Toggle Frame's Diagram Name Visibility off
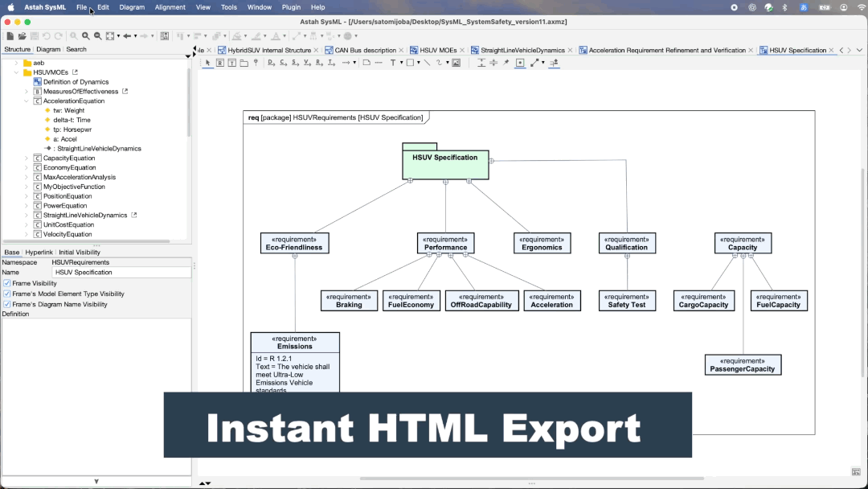Screen dimensions: 868x489 [7, 303]
